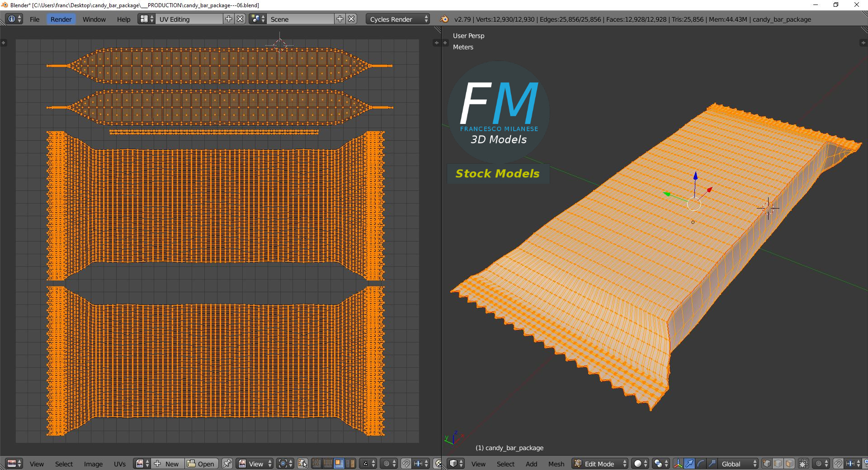Open the Info editor type selector
The height and width of the screenshot is (470, 868).
pyautogui.click(x=14, y=19)
